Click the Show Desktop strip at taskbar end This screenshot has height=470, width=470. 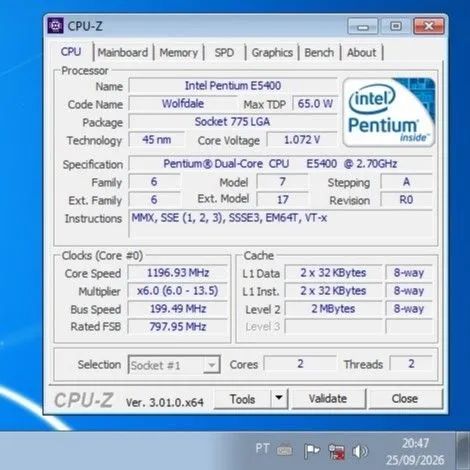tap(463, 451)
